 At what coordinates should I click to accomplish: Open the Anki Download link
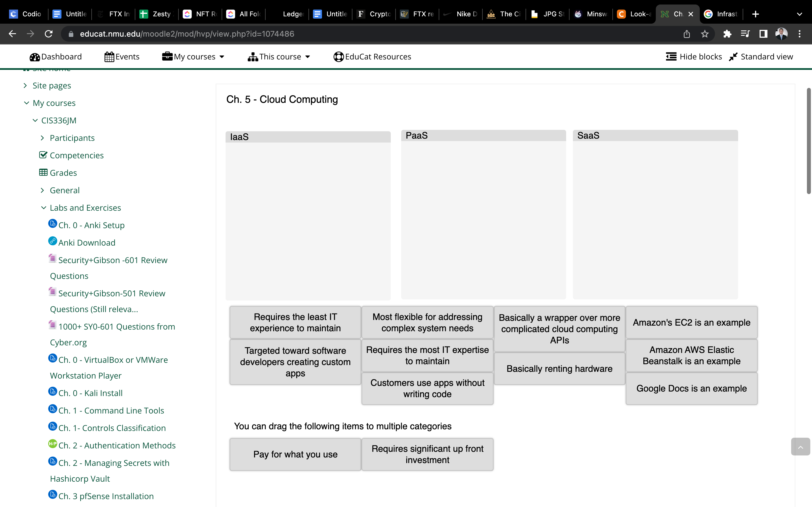point(87,242)
